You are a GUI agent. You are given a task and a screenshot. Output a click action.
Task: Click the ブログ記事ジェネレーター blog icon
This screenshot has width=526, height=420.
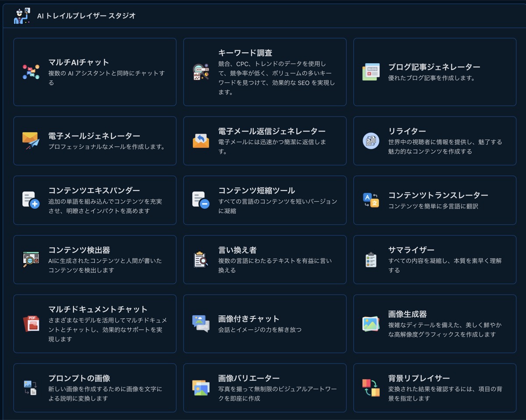pos(371,72)
